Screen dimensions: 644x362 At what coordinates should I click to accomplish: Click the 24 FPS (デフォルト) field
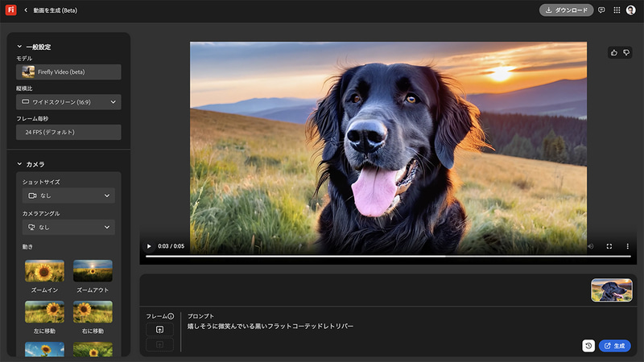pos(68,132)
